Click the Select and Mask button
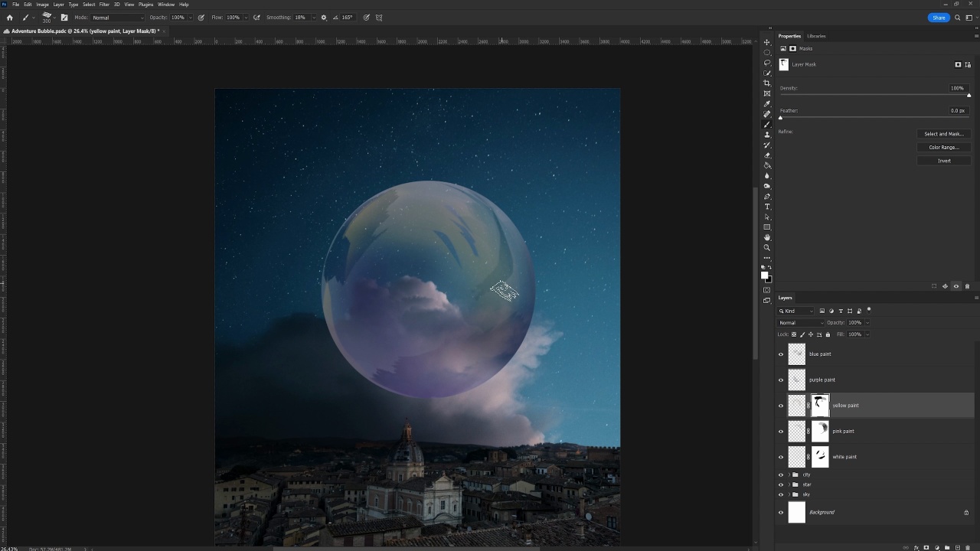 (x=943, y=134)
